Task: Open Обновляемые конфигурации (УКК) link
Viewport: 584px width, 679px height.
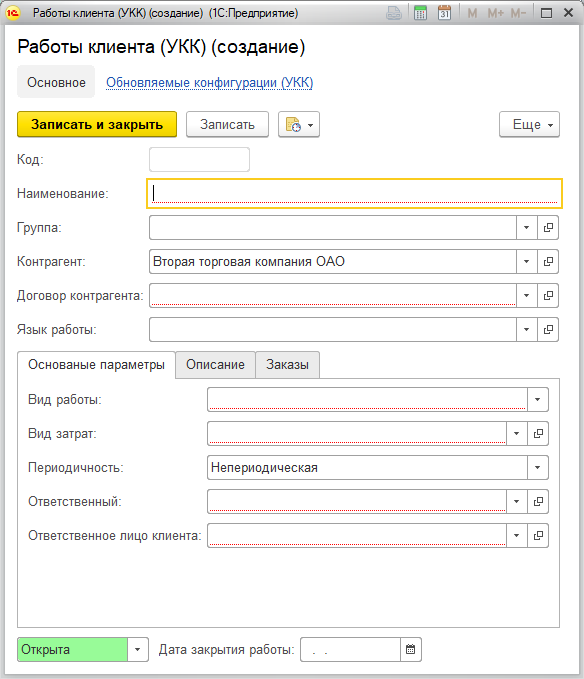Action: (x=210, y=82)
